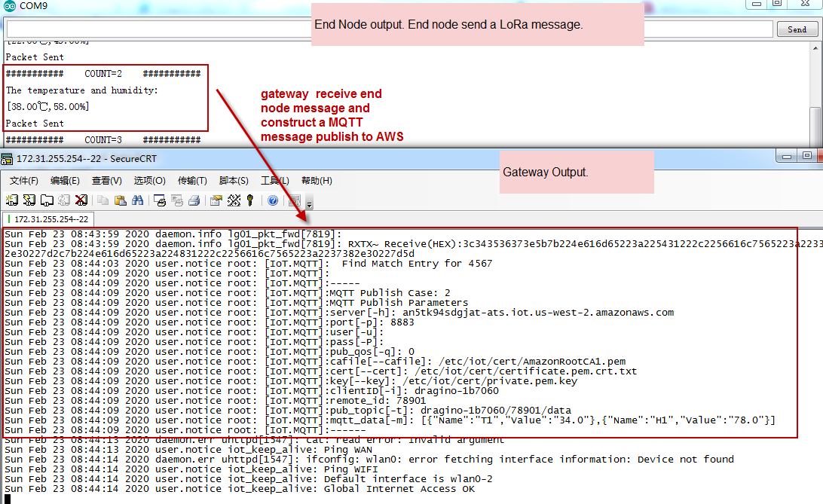Click 'Default interface is wlan0-2' line

coord(408,479)
